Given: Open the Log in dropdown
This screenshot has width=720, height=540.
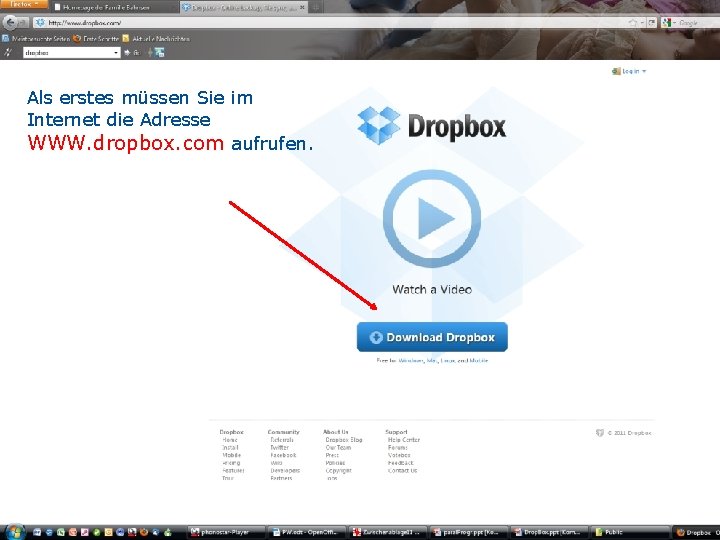Looking at the screenshot, I should (630, 71).
